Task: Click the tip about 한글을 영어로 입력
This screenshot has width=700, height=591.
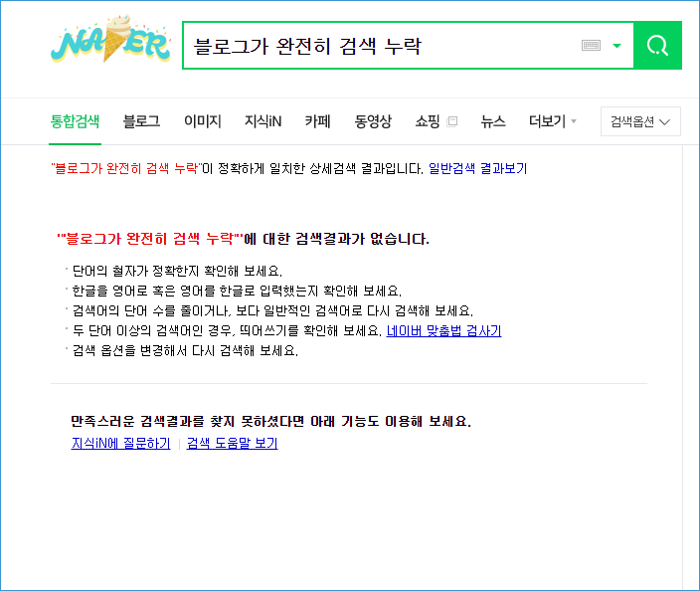Action: point(237,291)
